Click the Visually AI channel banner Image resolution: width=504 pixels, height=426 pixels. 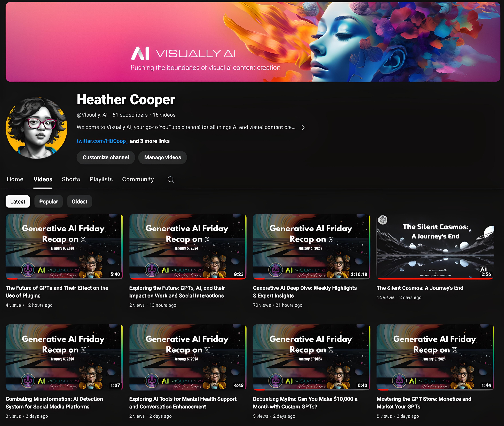click(253, 42)
